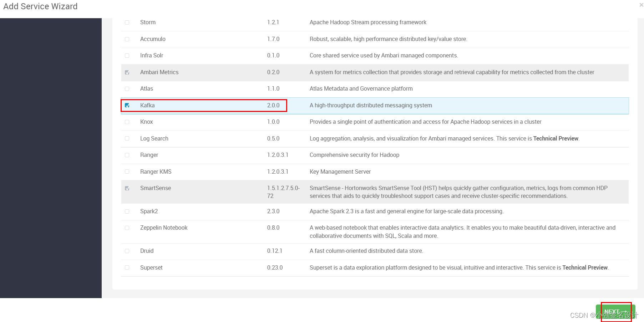Uncheck the Kafka checkbox

point(127,106)
